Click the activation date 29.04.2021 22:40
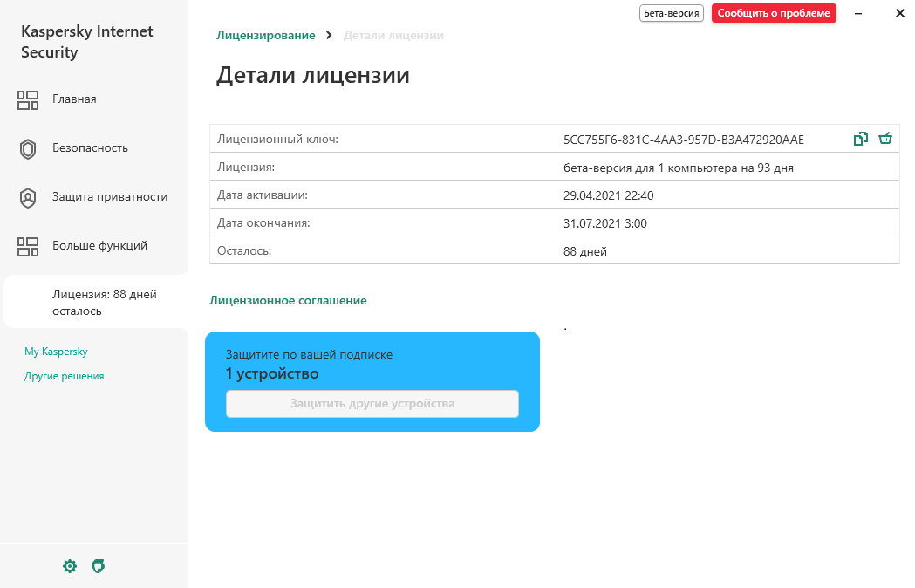Viewport: 915px width, 588px height. click(608, 195)
